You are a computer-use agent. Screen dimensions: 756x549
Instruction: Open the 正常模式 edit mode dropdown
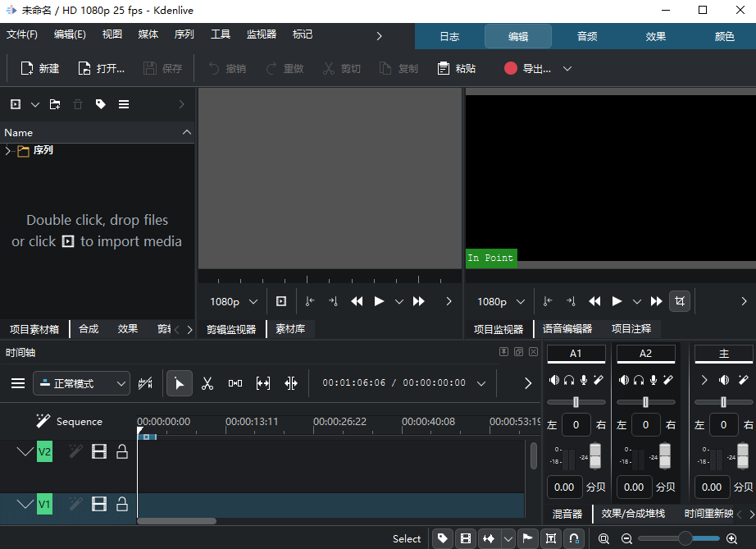[81, 382]
